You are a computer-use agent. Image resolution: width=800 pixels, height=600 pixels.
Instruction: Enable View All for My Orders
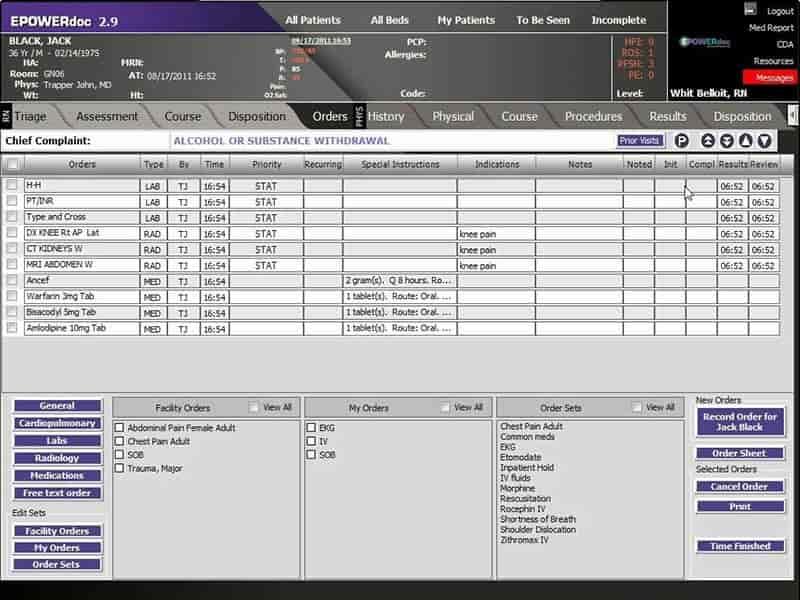445,407
